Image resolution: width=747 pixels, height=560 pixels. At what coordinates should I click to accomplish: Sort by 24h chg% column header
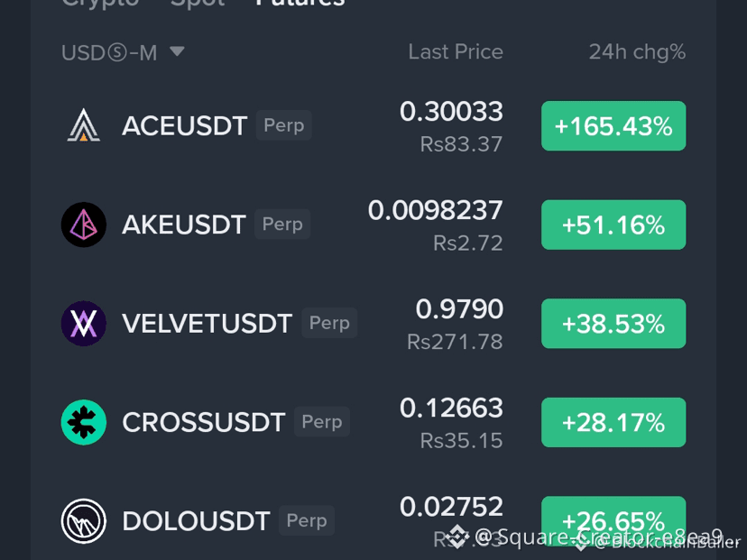(638, 52)
